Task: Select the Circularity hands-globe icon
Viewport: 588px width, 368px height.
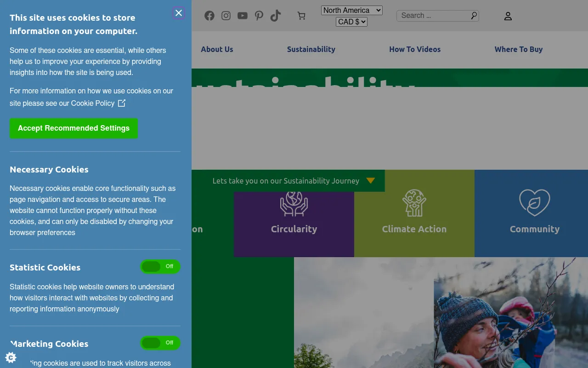Action: coord(294,203)
